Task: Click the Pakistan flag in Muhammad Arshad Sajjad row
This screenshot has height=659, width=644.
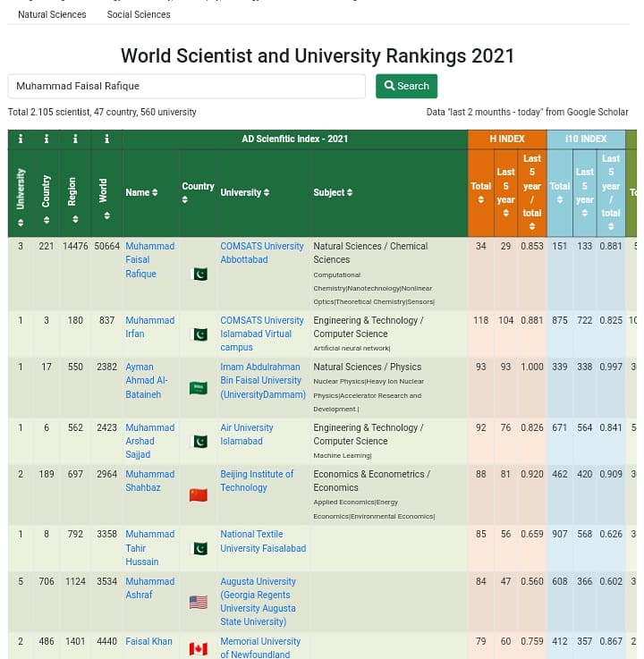Action: tap(199, 442)
